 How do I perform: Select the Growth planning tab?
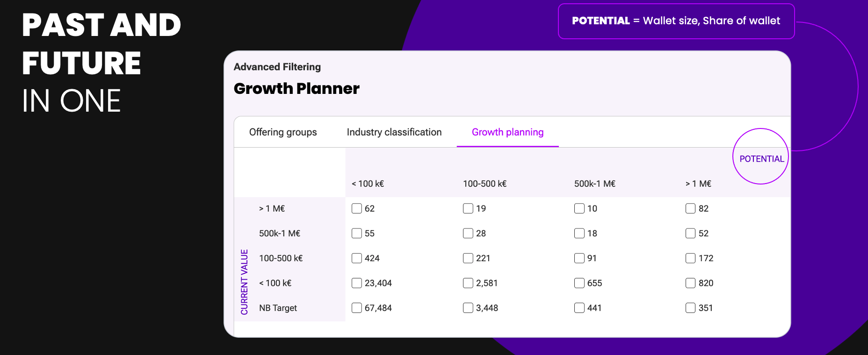pyautogui.click(x=507, y=132)
